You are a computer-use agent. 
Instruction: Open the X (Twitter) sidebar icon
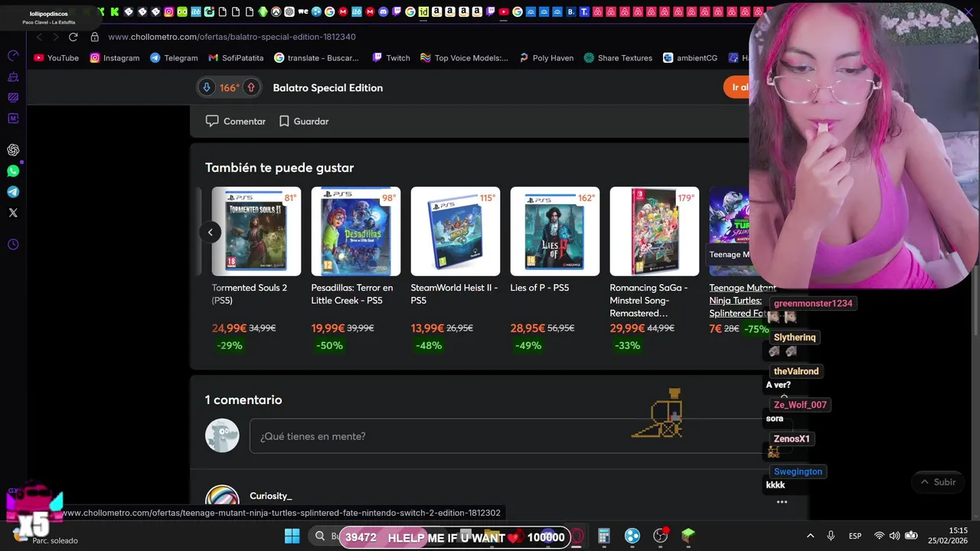click(x=13, y=213)
